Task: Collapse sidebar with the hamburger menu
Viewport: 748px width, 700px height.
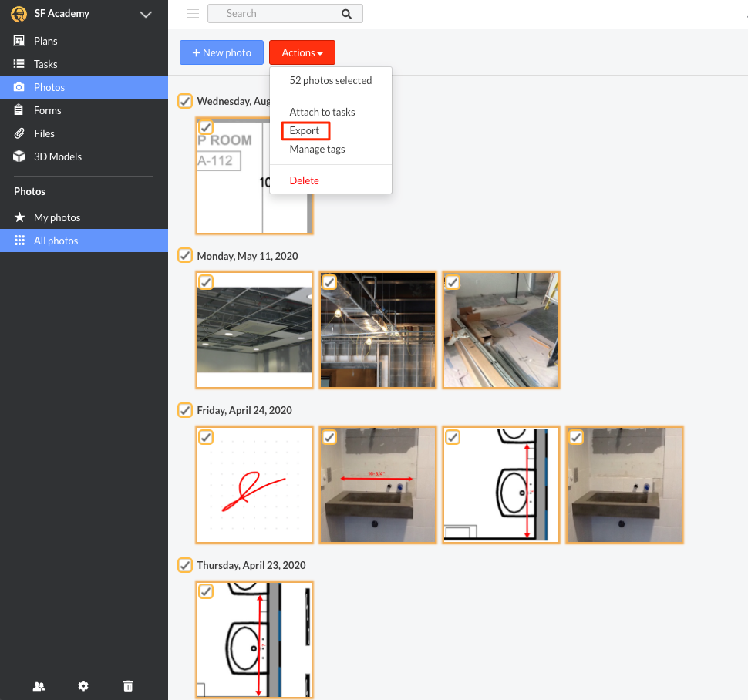Action: [x=194, y=13]
